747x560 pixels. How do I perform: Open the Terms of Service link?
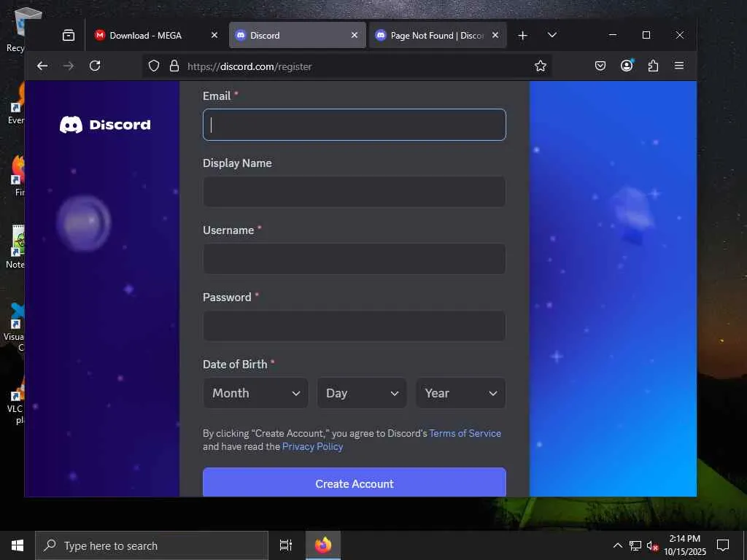click(x=465, y=433)
